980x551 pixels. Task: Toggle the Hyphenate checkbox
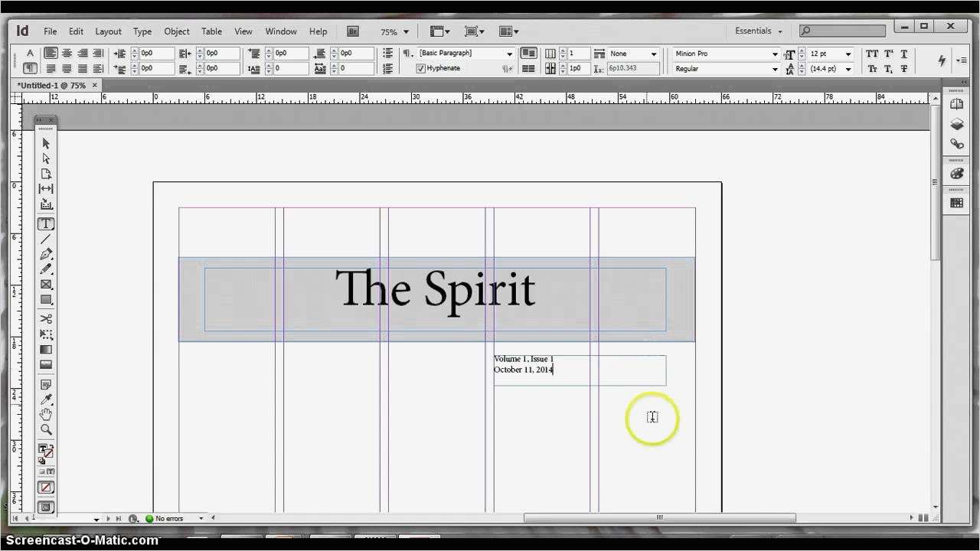coord(421,68)
